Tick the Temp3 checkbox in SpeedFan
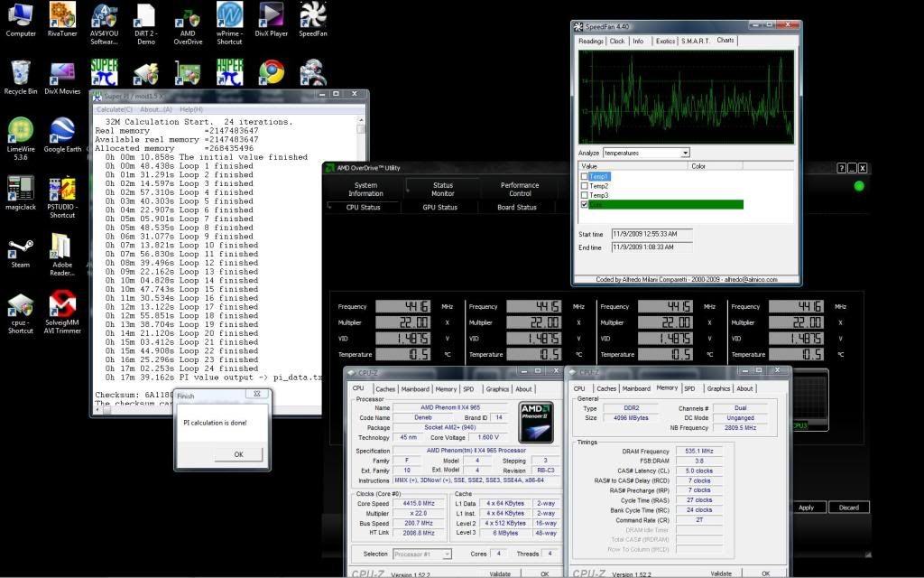This screenshot has width=924, height=578. coord(585,195)
